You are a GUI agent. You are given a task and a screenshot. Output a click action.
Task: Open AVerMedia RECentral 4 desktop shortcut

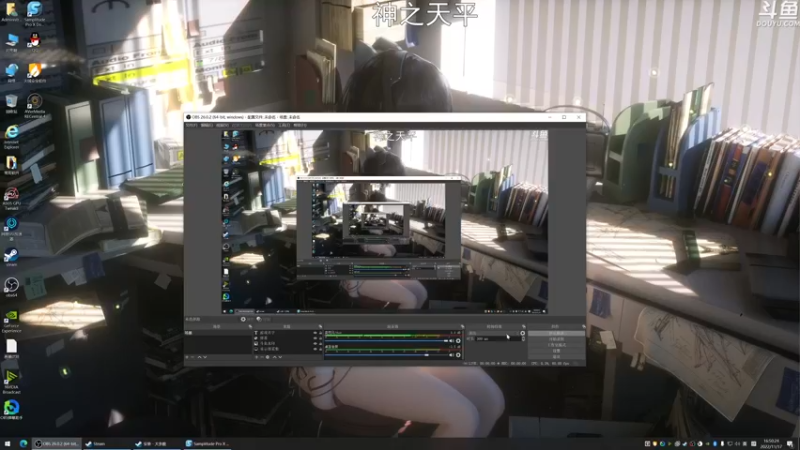click(34, 106)
